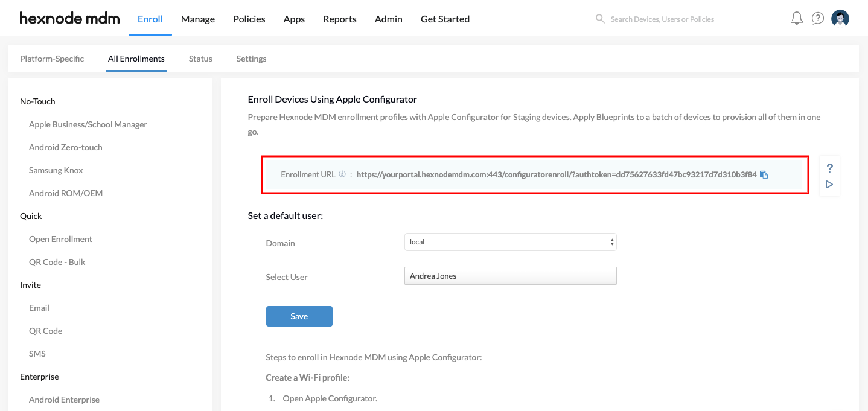868x411 pixels.
Task: Click the search magnifier icon
Action: point(600,19)
